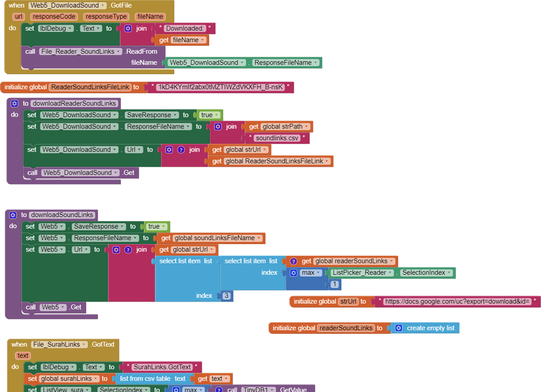This screenshot has height=392, width=541.
Task: Rename procedure downloadSoundLinks
Action: pos(62,215)
